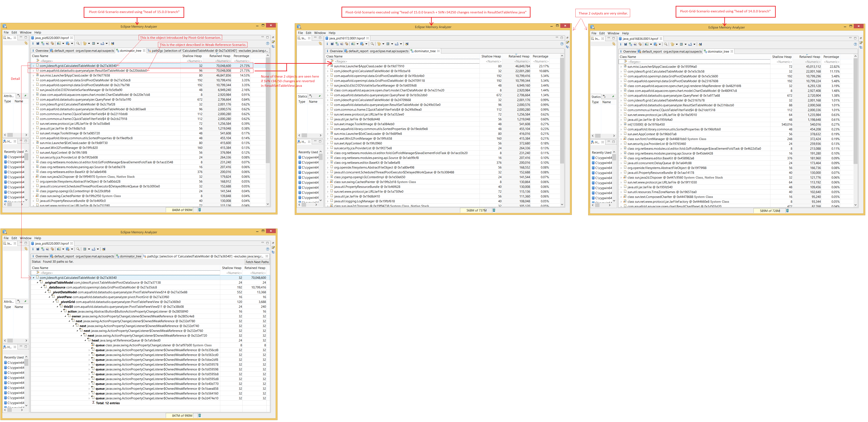Image resolution: width=868 pixels, height=422 pixels.
Task: Expand head java.lang.ref.ReferenceQueue @ 0x1afc6ed0 node
Action: pyautogui.click(x=85, y=340)
